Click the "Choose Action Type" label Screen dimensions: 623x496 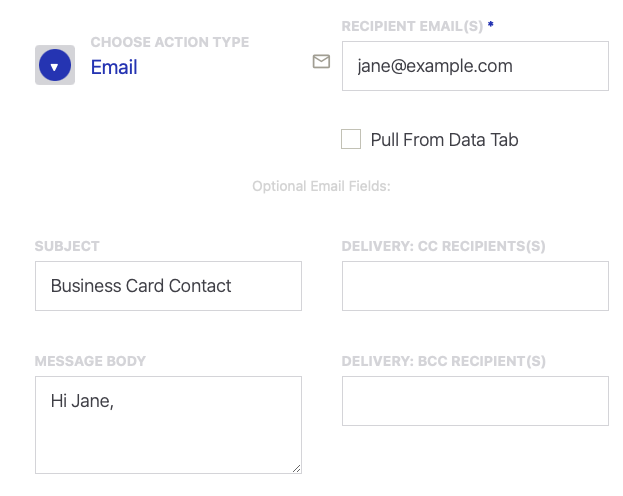click(170, 43)
